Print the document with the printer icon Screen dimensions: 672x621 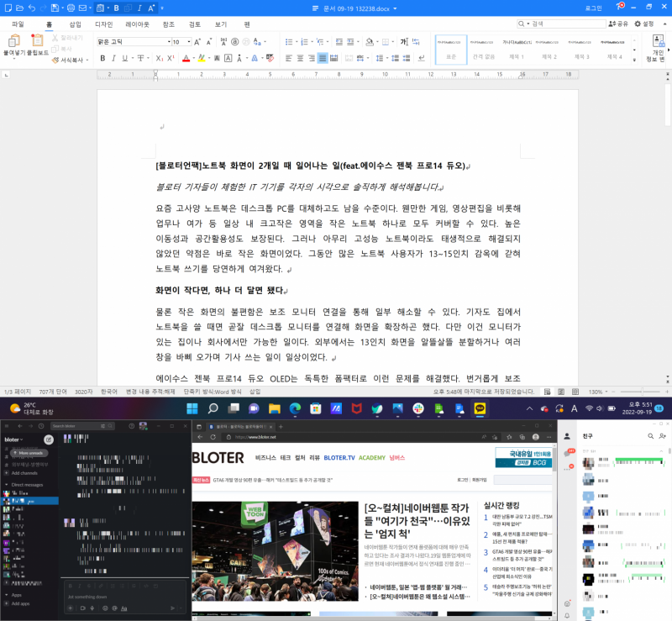click(x=71, y=8)
